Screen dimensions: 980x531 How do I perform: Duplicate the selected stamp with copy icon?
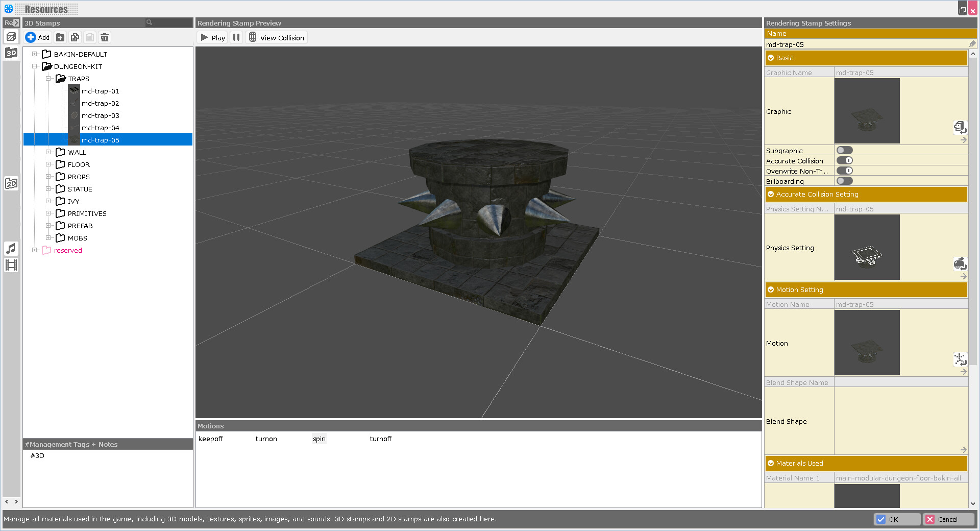pos(75,37)
